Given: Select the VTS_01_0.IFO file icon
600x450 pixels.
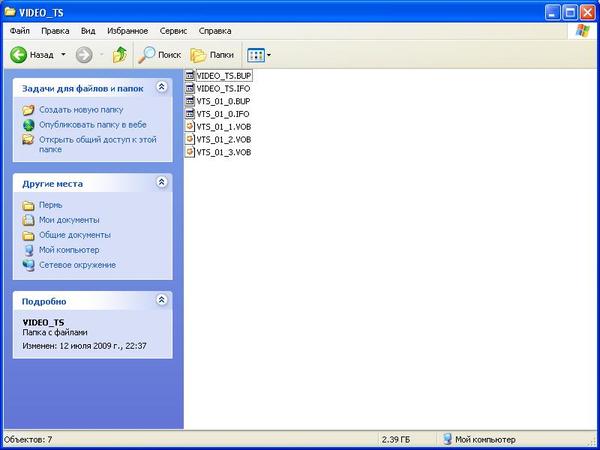Looking at the screenshot, I should click(190, 114).
